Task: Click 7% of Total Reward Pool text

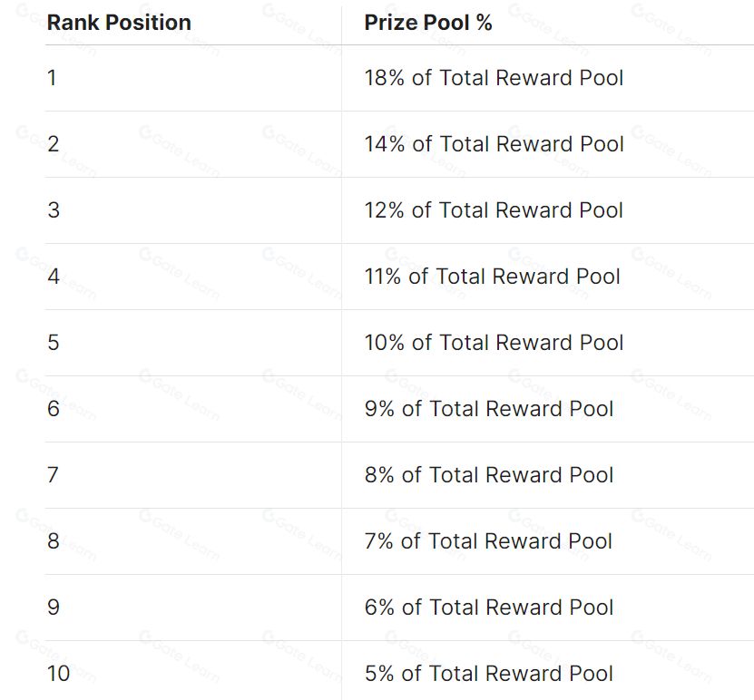Action: [488, 541]
